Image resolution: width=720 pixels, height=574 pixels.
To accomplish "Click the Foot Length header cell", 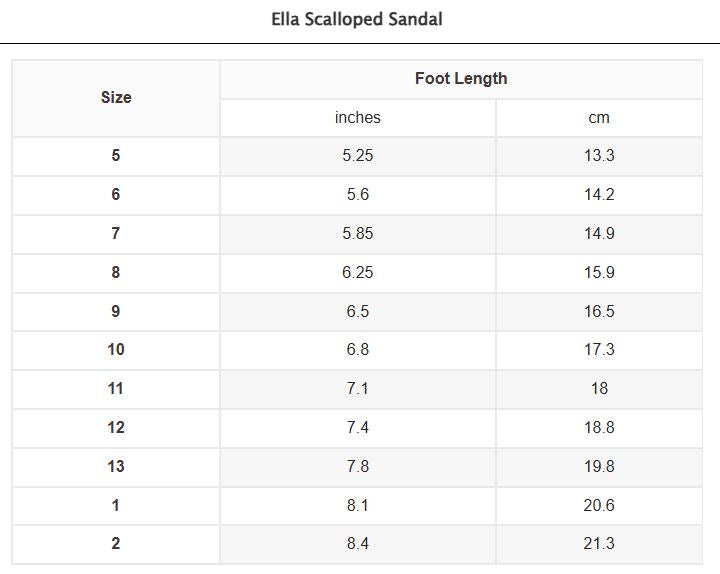I will tap(461, 79).
